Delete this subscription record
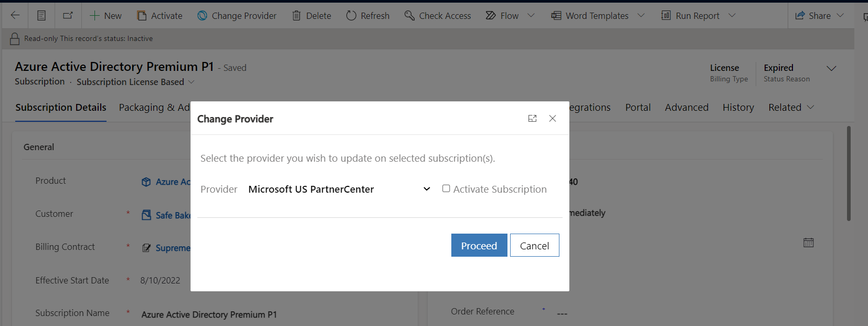 (312, 16)
